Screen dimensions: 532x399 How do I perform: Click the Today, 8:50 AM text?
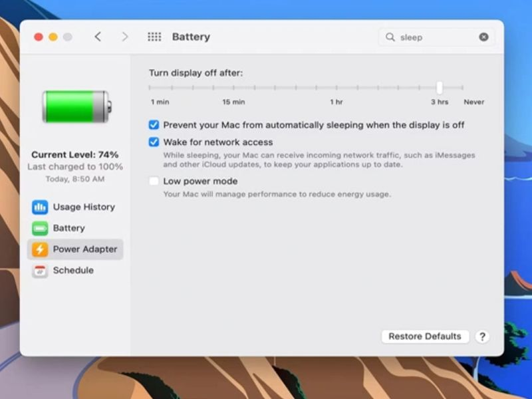[75, 179]
